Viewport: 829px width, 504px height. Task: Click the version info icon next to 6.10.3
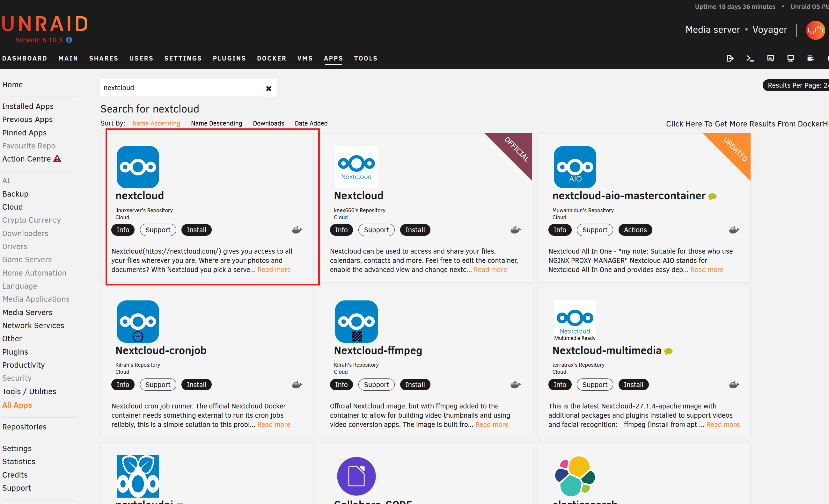click(x=69, y=40)
